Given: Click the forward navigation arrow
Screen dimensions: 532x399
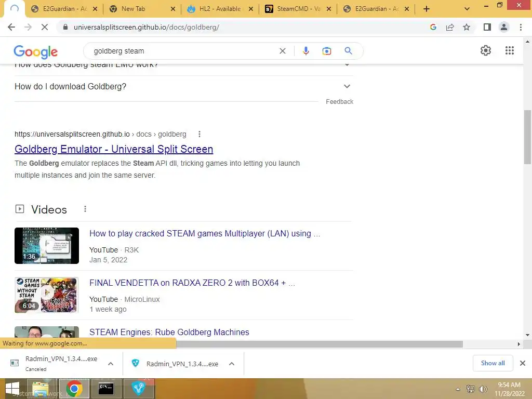Looking at the screenshot, I should 28,27.
